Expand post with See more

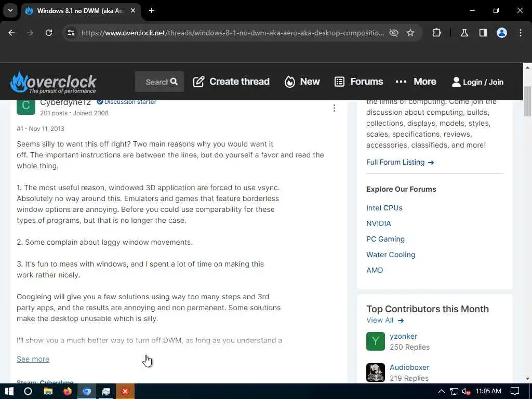pos(33,359)
